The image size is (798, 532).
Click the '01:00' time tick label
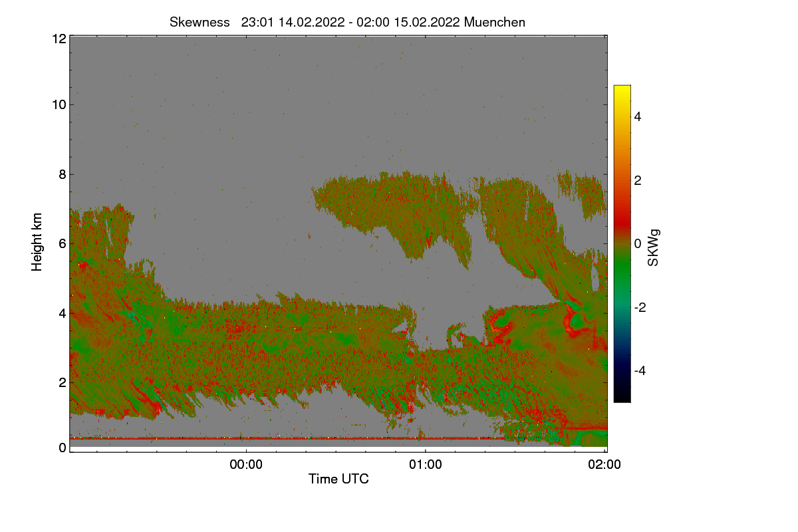tap(426, 465)
